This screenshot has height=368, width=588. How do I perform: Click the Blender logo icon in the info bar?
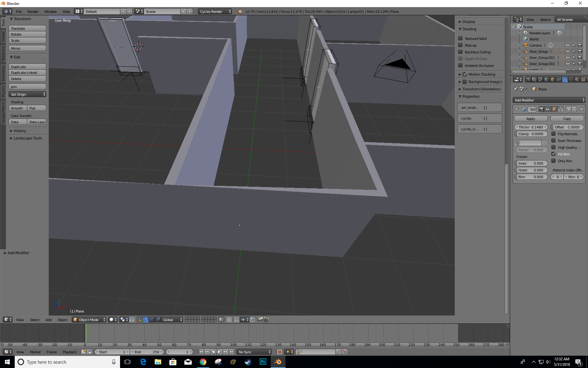240,11
